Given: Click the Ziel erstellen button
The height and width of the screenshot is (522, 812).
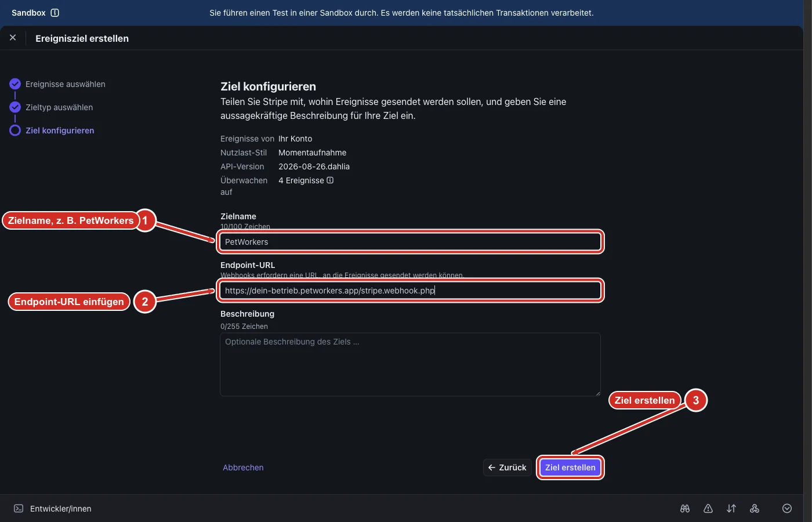Looking at the screenshot, I should coord(570,467).
